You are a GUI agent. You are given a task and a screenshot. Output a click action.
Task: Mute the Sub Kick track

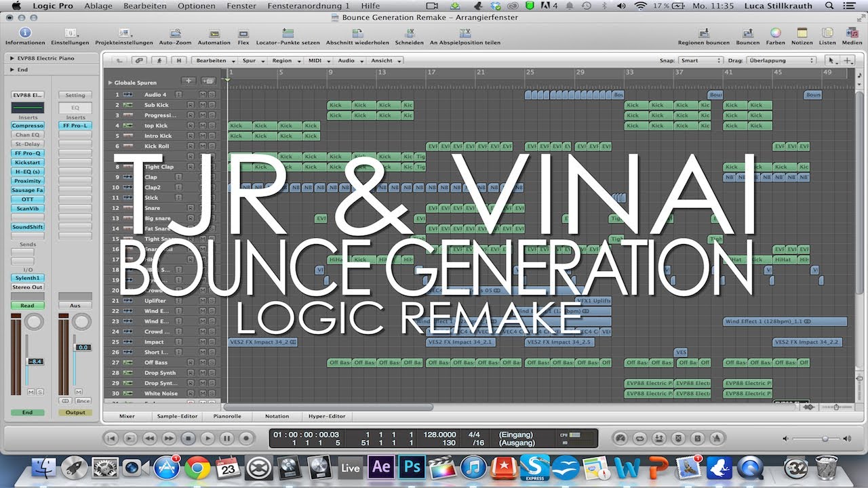pyautogui.click(x=203, y=105)
